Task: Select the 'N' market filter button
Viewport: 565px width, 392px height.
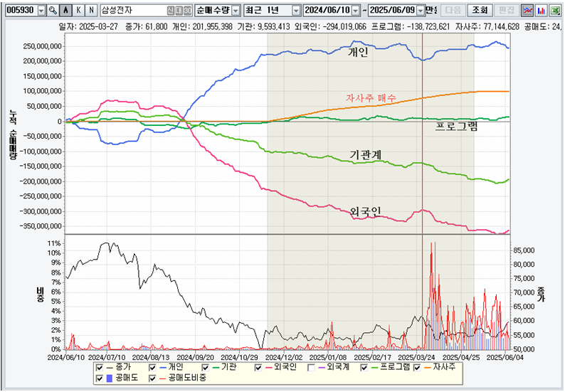Action: (x=92, y=11)
